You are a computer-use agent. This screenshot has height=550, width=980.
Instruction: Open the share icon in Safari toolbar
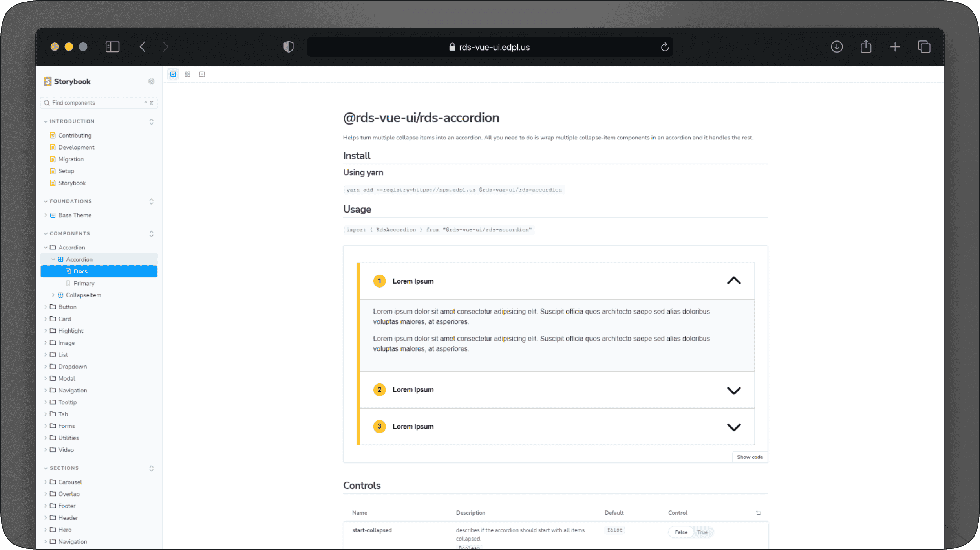click(x=866, y=47)
